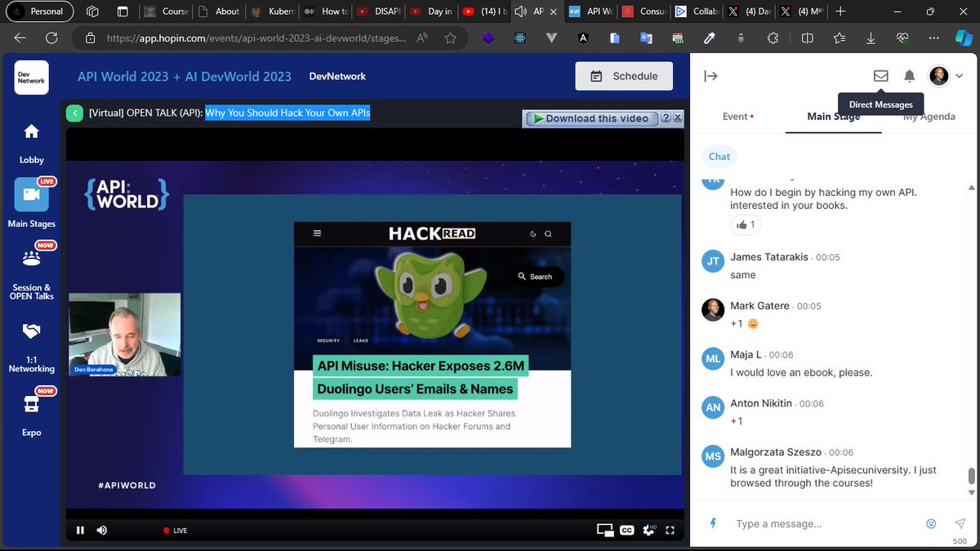
Task: Click the lightning bolt chat icon
Action: click(712, 523)
